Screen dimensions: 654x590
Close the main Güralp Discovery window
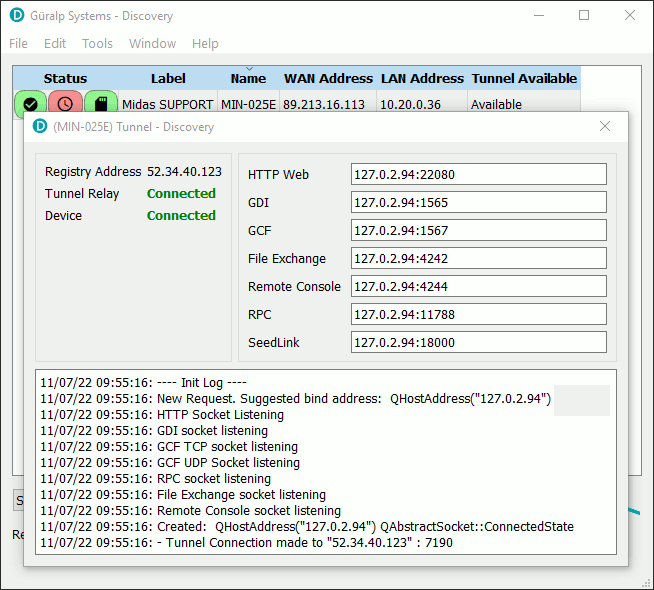point(630,15)
